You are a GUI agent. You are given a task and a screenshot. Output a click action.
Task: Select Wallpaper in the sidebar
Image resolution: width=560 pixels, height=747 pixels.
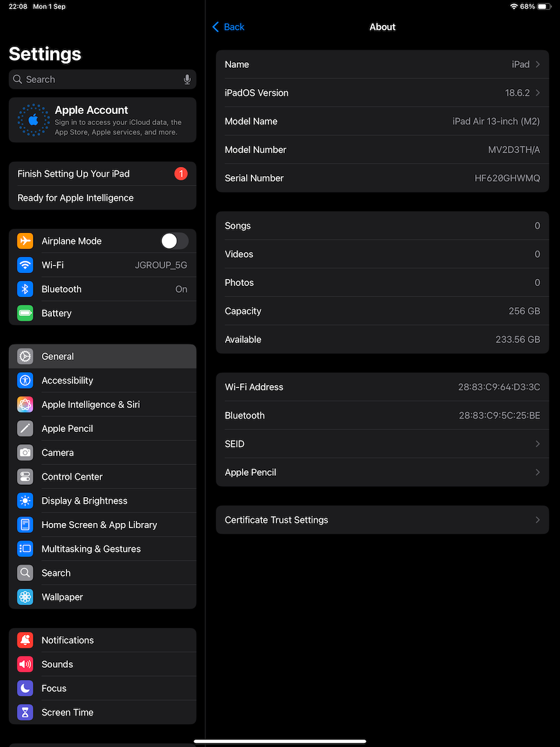click(103, 597)
